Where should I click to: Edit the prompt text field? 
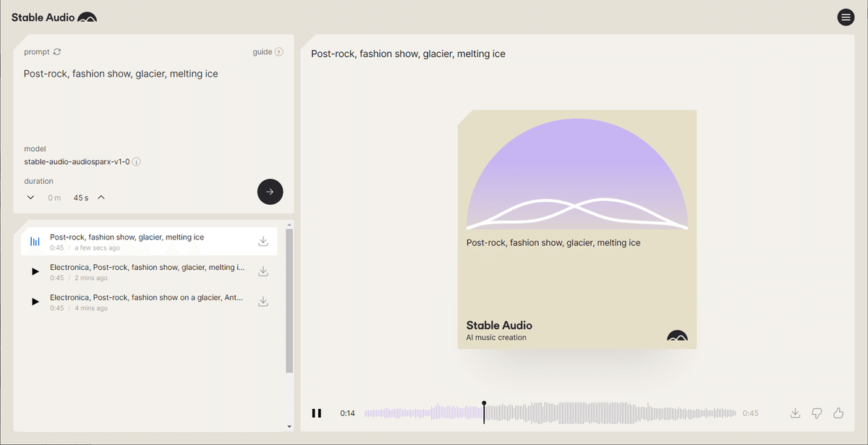(x=153, y=101)
